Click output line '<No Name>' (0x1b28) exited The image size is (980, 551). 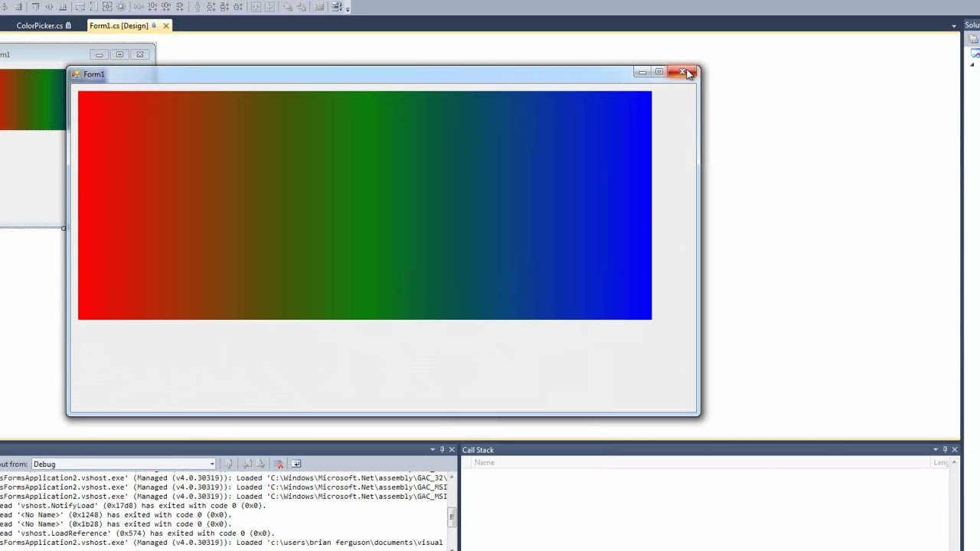tap(116, 523)
